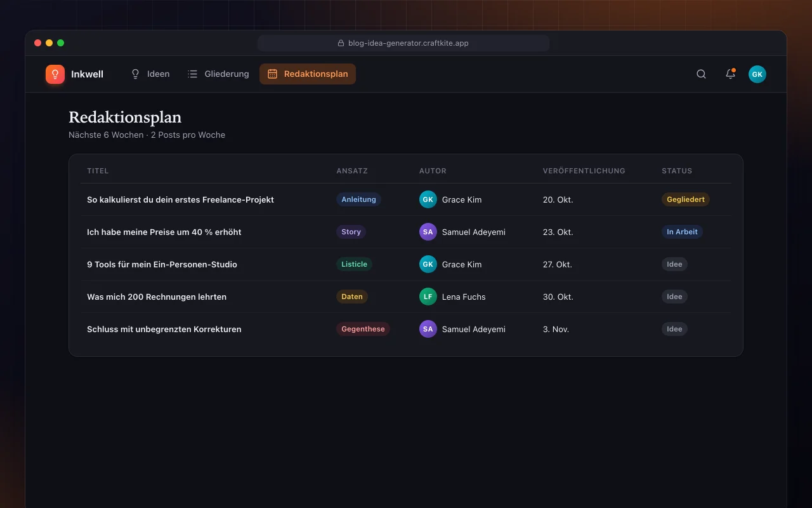Click the Anleitung badge

click(x=358, y=199)
